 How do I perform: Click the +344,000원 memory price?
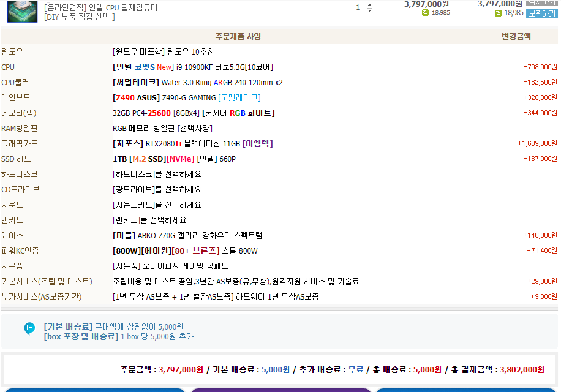(540, 113)
